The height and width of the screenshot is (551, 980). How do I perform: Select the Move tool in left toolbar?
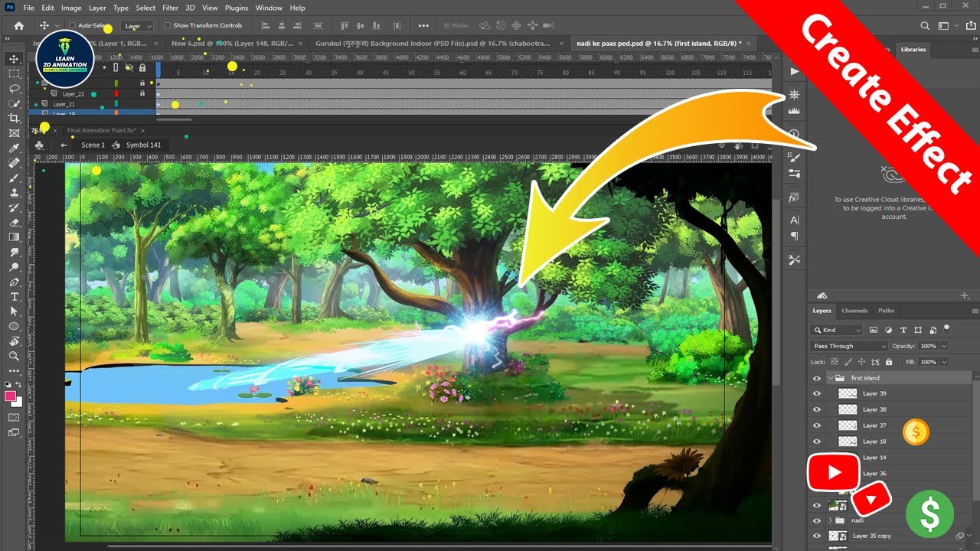[x=14, y=59]
